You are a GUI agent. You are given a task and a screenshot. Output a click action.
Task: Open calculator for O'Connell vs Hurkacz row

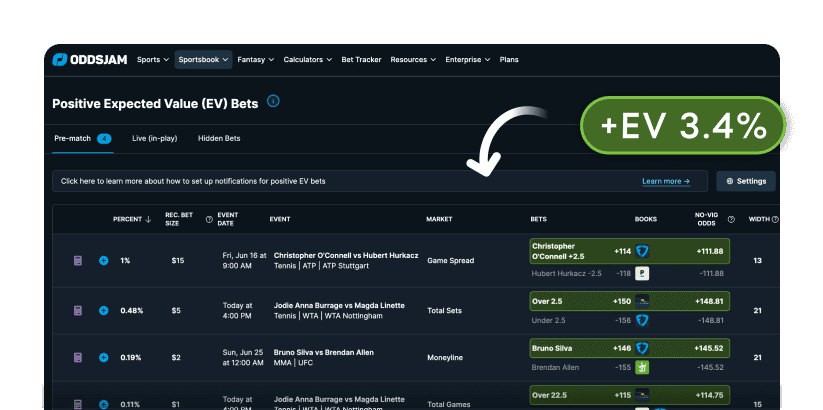78,260
